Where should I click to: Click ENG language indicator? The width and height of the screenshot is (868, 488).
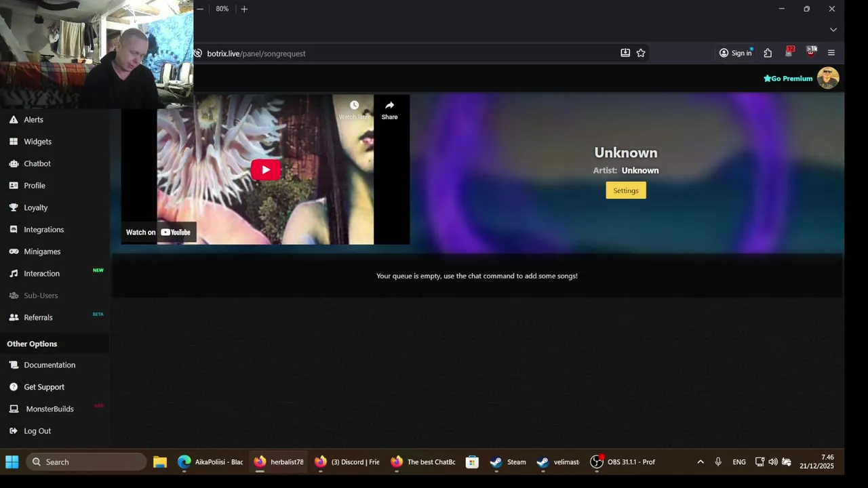pos(739,462)
